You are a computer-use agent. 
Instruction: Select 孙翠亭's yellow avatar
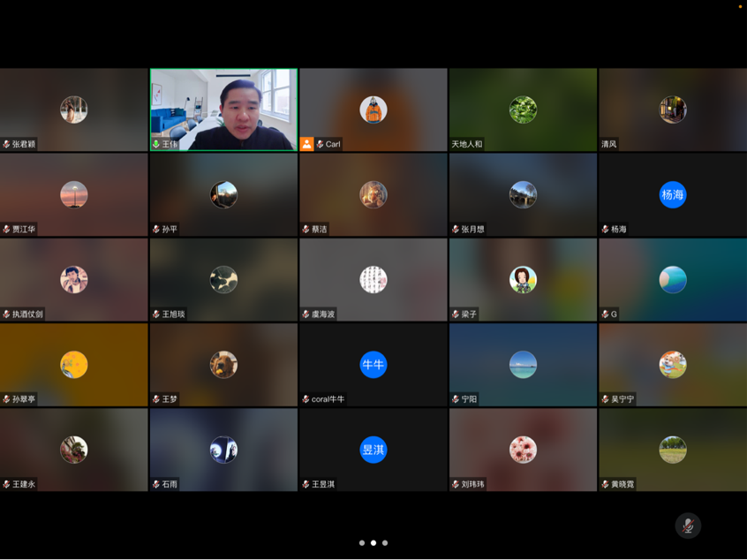(x=74, y=365)
